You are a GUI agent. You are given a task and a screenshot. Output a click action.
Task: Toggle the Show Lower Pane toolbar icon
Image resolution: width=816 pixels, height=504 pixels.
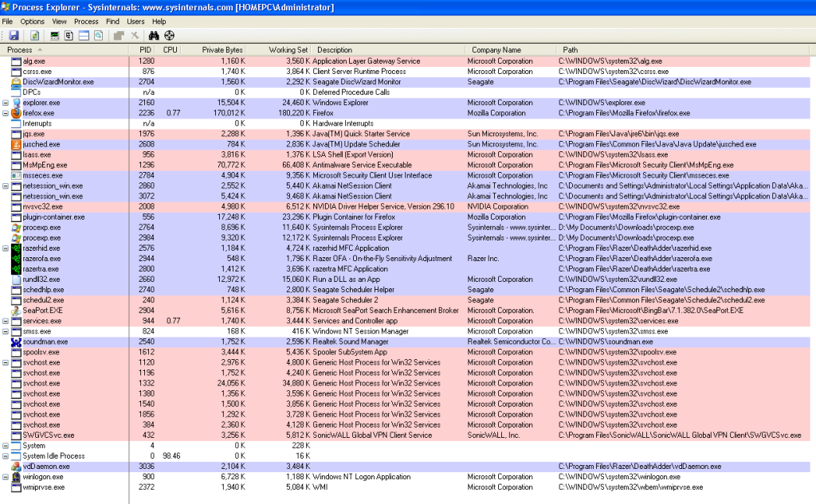(83, 36)
